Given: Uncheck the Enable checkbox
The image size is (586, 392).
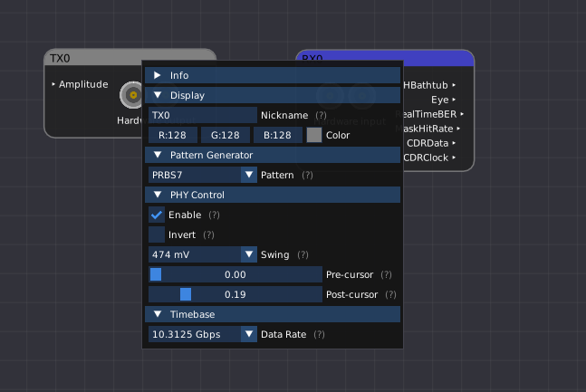Looking at the screenshot, I should point(157,215).
